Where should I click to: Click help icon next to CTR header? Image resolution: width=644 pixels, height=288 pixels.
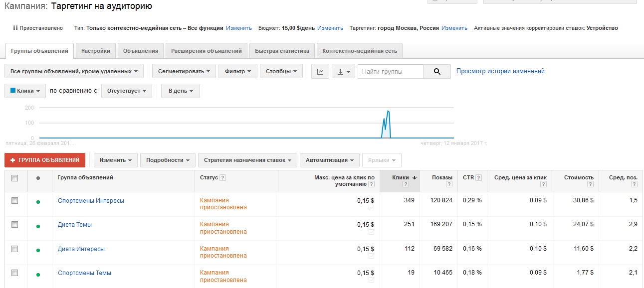478,178
